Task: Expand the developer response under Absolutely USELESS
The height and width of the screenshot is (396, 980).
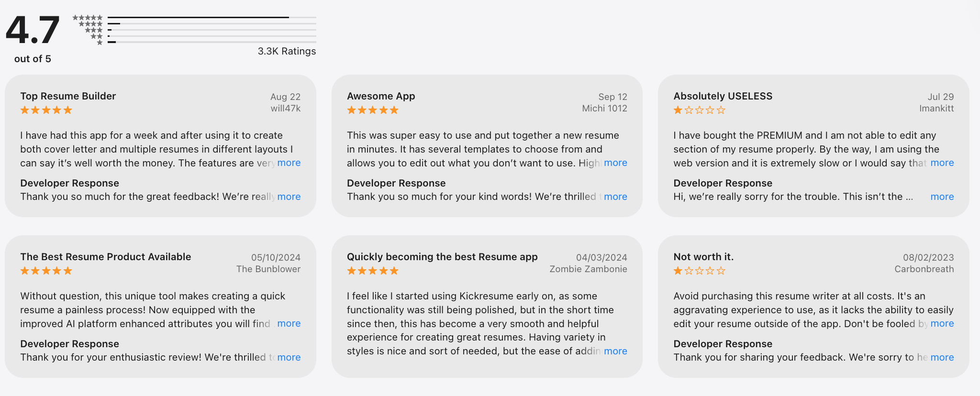Action: [x=942, y=197]
